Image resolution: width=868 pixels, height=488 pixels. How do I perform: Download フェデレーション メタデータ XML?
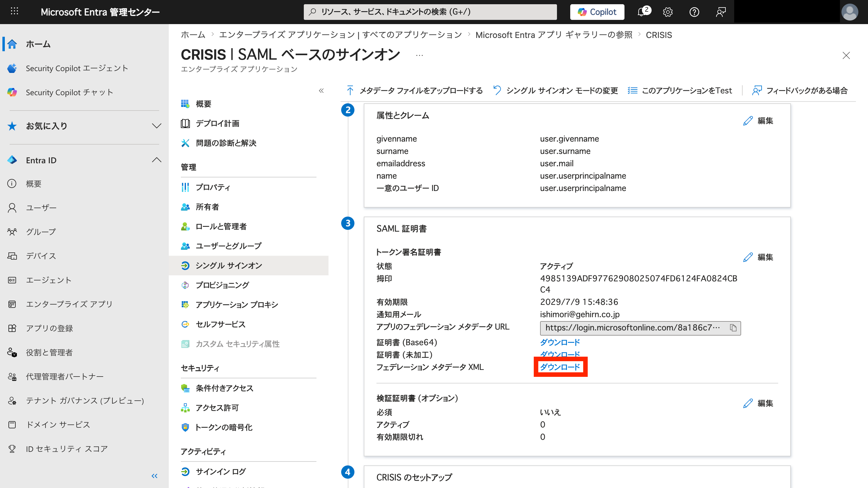(560, 367)
